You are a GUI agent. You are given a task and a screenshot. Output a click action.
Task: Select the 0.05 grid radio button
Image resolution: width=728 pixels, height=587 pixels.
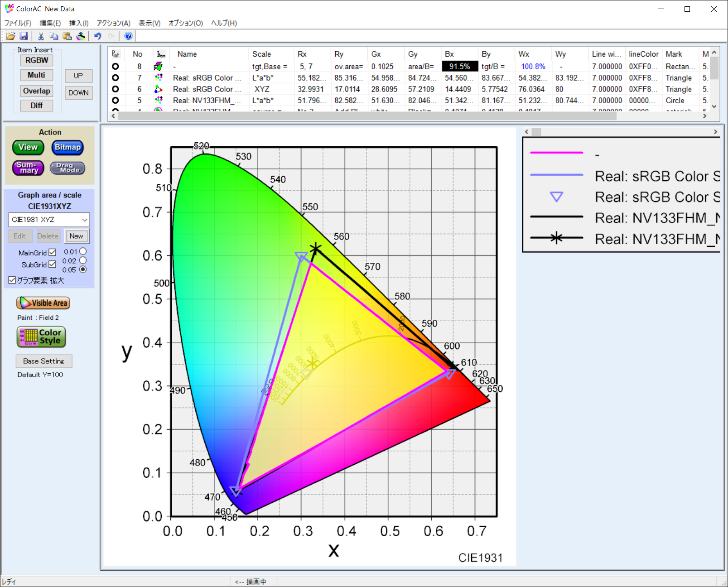(x=83, y=269)
